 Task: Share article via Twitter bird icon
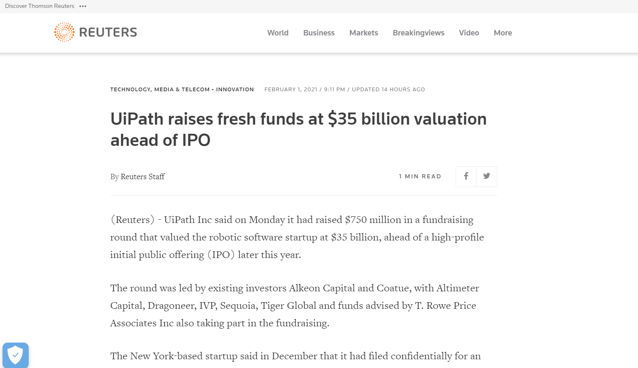click(x=487, y=176)
